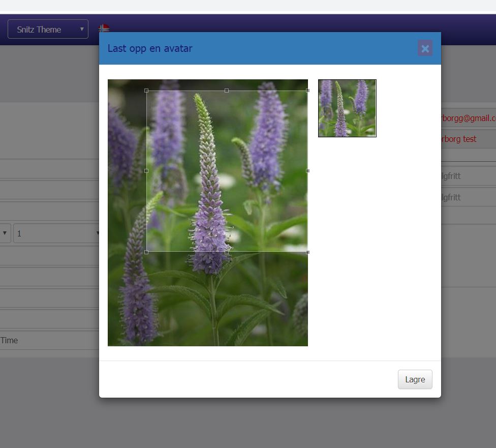Click the cropped avatar preview thumbnail
Image resolution: width=496 pixels, height=448 pixels.
[x=347, y=108]
